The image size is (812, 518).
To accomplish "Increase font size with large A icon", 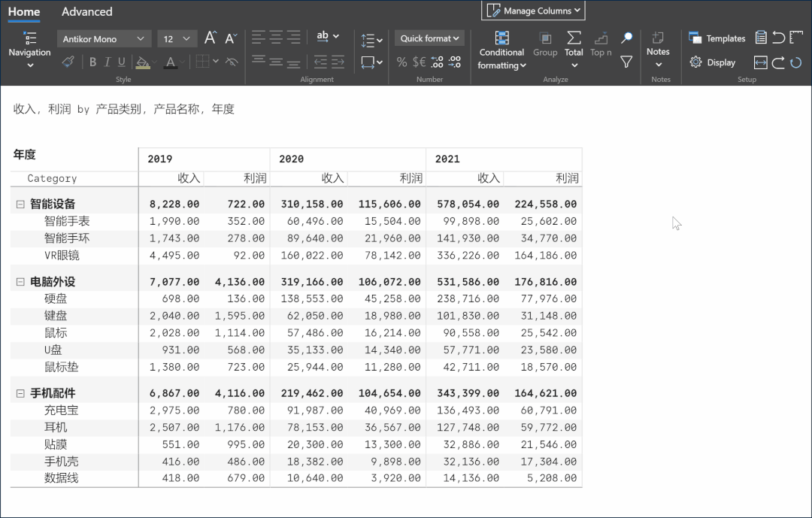I will point(211,38).
